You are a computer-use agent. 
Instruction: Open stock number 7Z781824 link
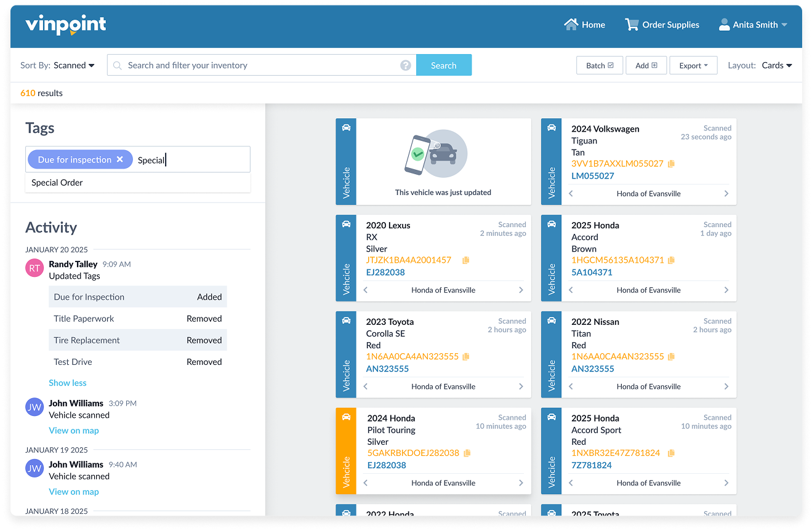coord(592,466)
